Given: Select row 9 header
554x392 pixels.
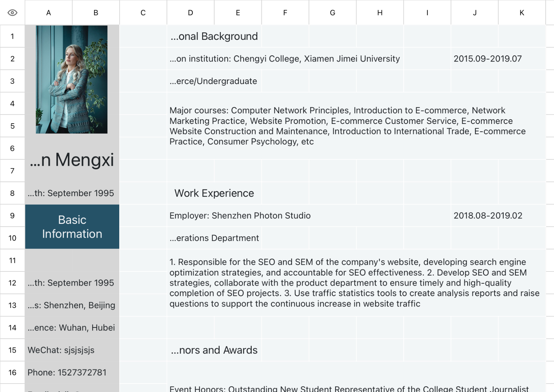Looking at the screenshot, I should point(12,215).
